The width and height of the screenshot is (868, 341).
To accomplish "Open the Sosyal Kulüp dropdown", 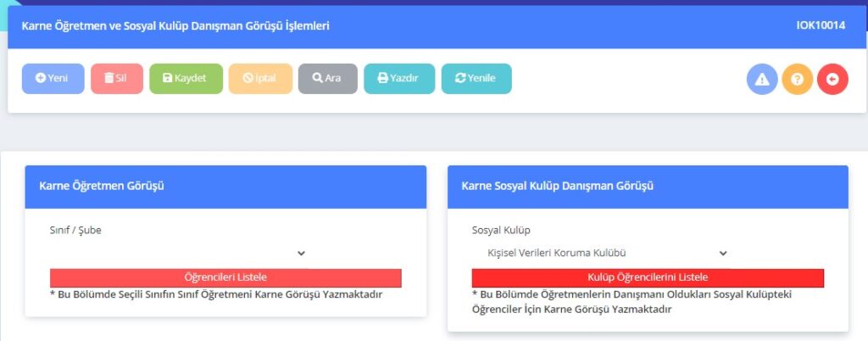I will point(600,253).
